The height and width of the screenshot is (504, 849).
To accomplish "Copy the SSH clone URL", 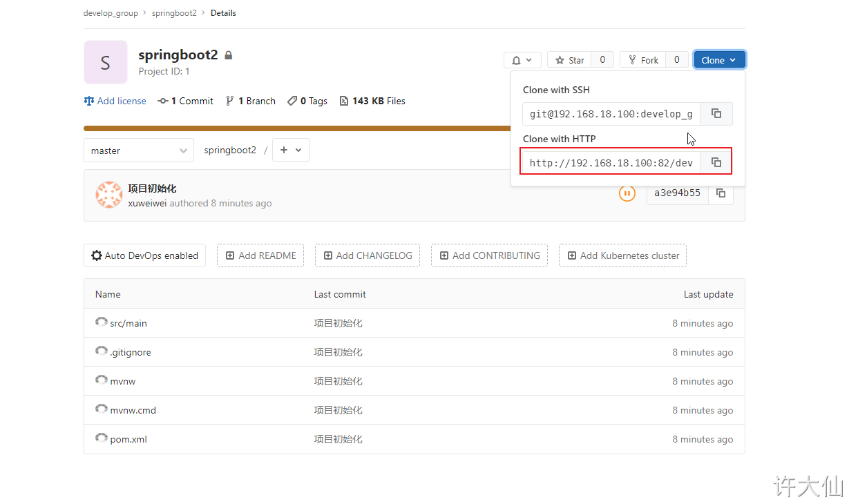I will [x=716, y=114].
